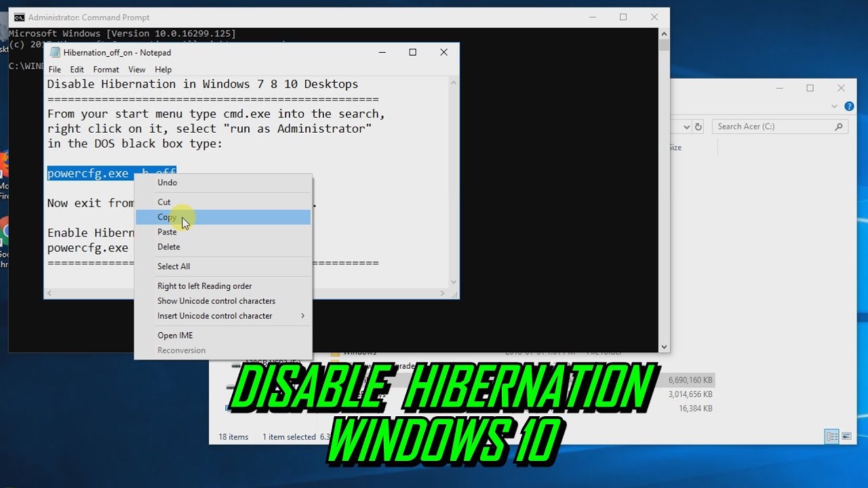Close the Notepad window

(x=443, y=52)
